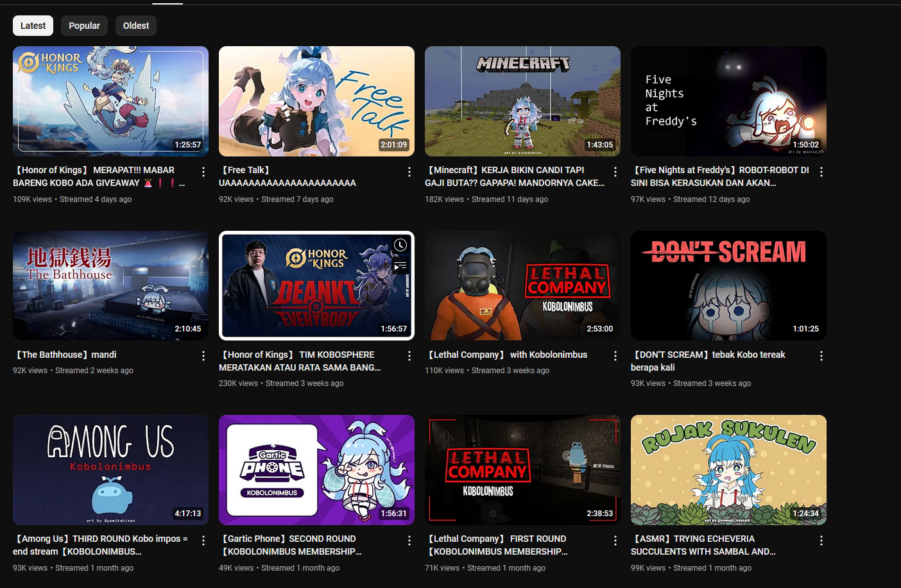This screenshot has width=901, height=588.
Task: Open more actions for ASMR Echeveria video
Action: 821,541
